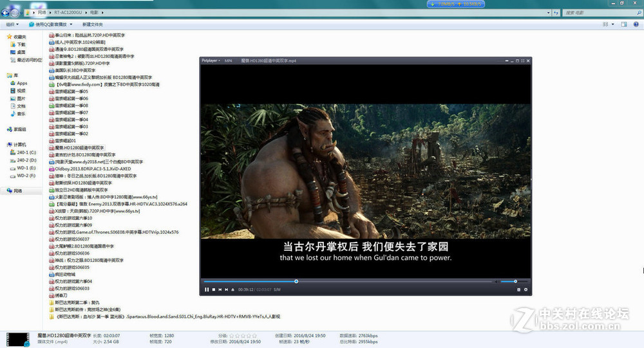Select the 疯狂动物城 video file
Screen dimensions: 644x348
pyautogui.click(x=64, y=274)
